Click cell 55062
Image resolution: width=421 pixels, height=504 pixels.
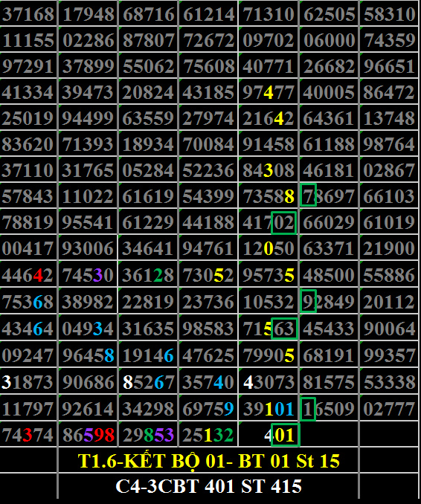pyautogui.click(x=149, y=65)
